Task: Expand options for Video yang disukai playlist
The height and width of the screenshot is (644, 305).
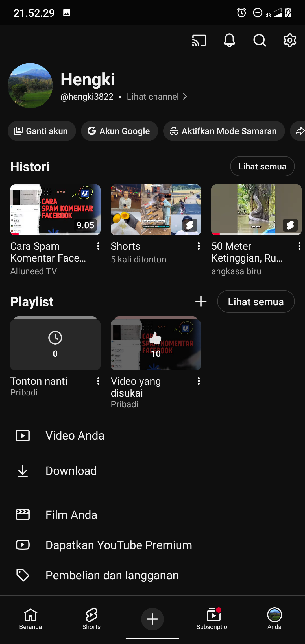Action: [x=199, y=381]
